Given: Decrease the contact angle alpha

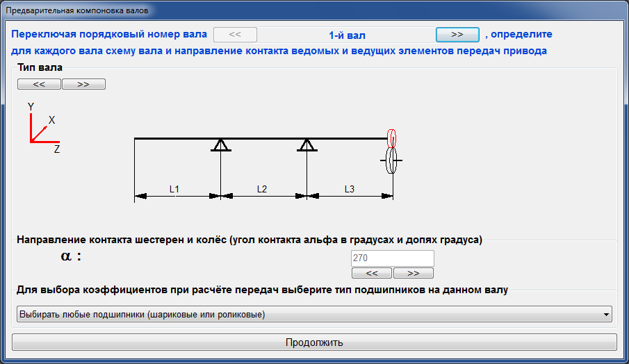Looking at the screenshot, I should click(372, 273).
